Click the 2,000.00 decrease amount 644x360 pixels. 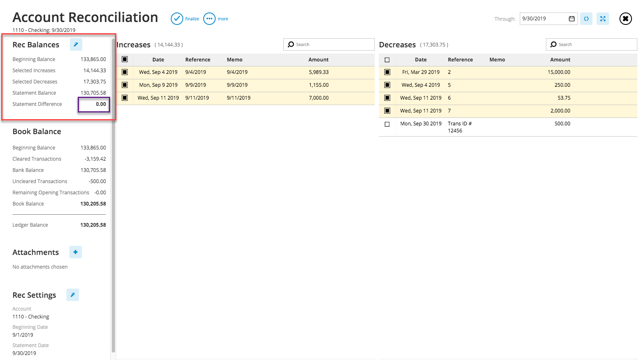click(x=560, y=111)
